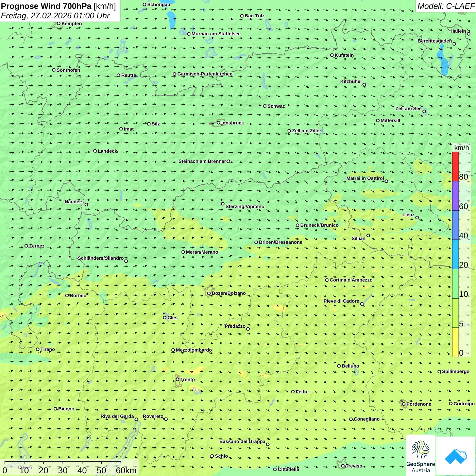Click the 'Kitzbühel' label
The image size is (476, 476).
pos(351,81)
